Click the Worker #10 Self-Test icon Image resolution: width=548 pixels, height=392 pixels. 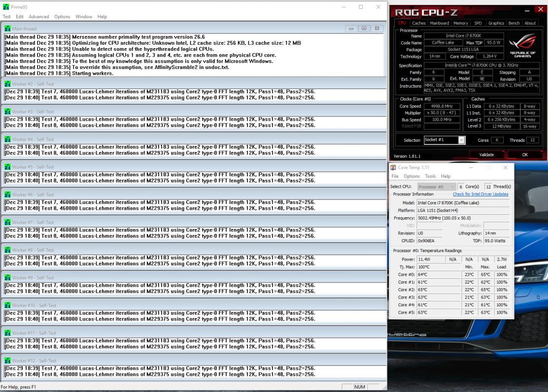coord(7,305)
